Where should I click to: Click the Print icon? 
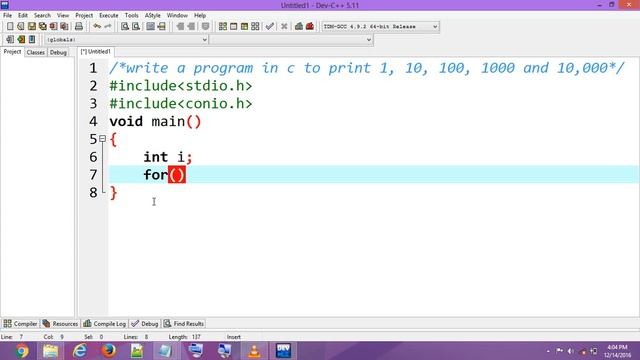pyautogui.click(x=79, y=27)
